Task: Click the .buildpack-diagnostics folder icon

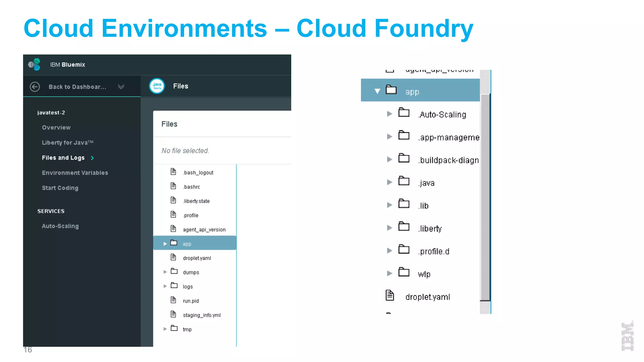Action: (x=404, y=158)
